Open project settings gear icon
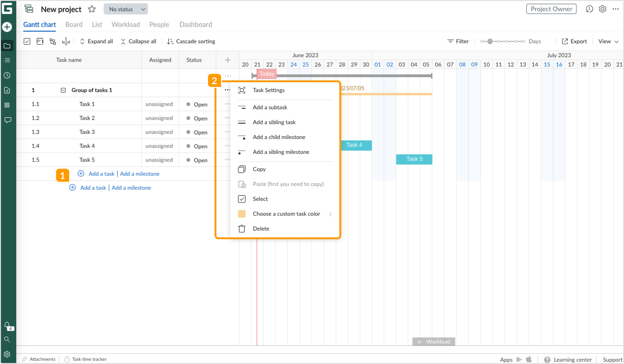The width and height of the screenshot is (624, 364). click(x=602, y=9)
